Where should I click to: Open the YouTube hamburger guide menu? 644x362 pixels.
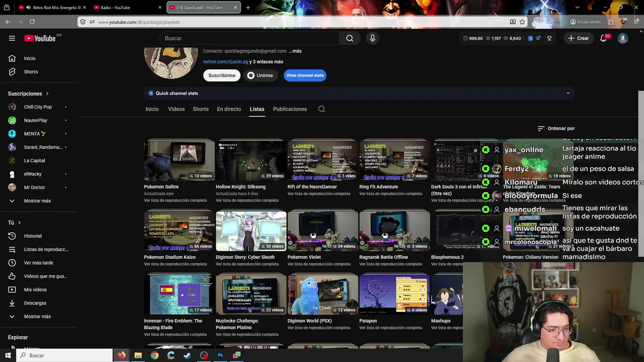(x=12, y=38)
